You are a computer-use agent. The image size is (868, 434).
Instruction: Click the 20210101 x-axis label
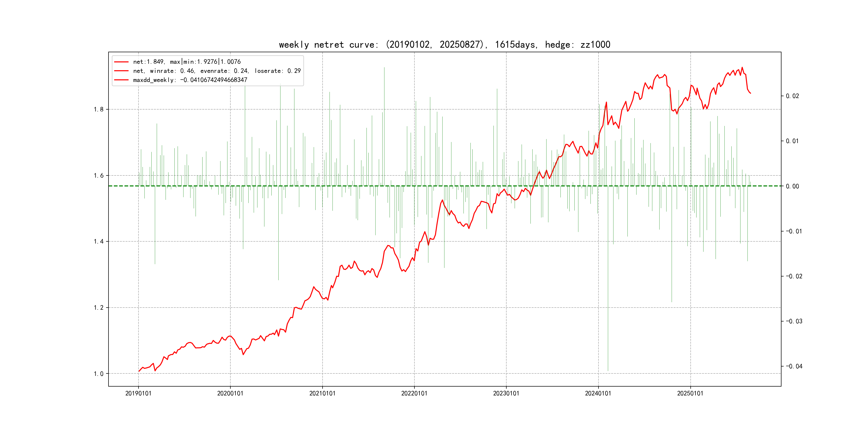[x=322, y=393]
